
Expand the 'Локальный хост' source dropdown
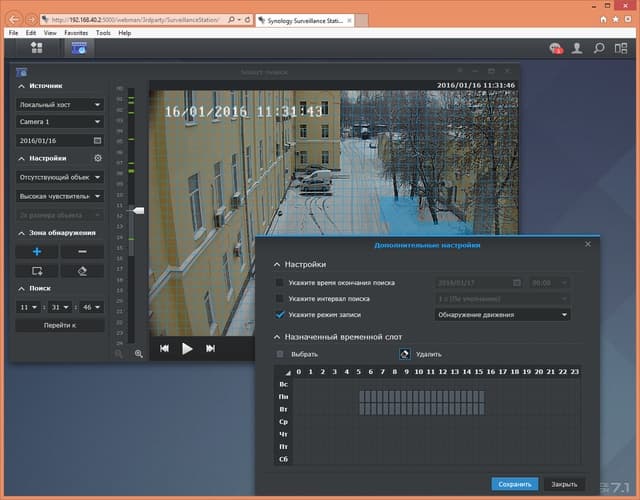click(x=60, y=104)
